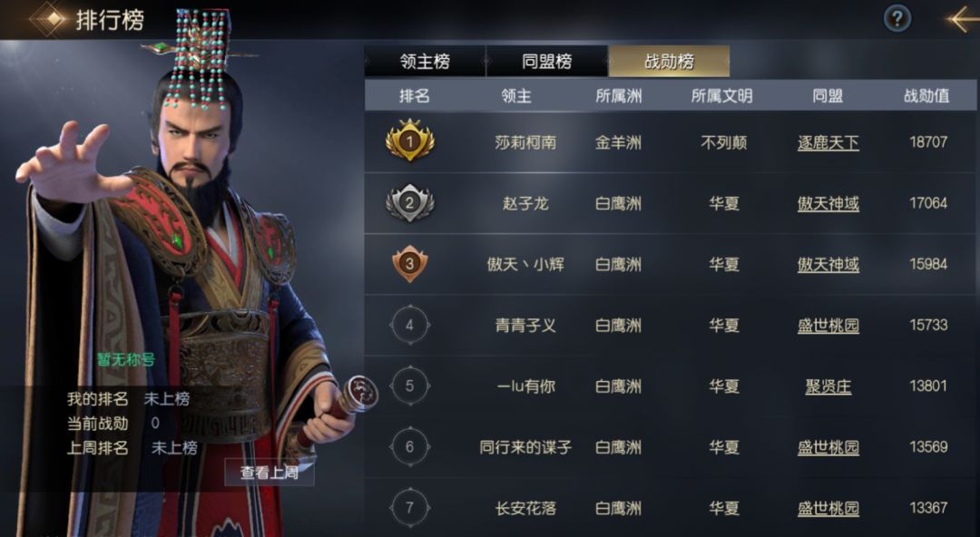Viewport: 980px width, 537px height.
Task: Switch to the 领主榜 tab
Action: 425,62
